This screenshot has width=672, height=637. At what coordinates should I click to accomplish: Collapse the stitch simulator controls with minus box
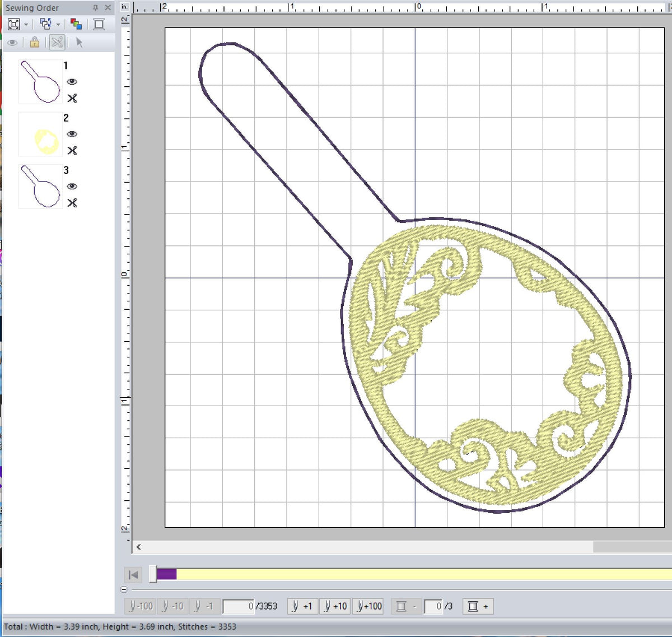coord(124,589)
